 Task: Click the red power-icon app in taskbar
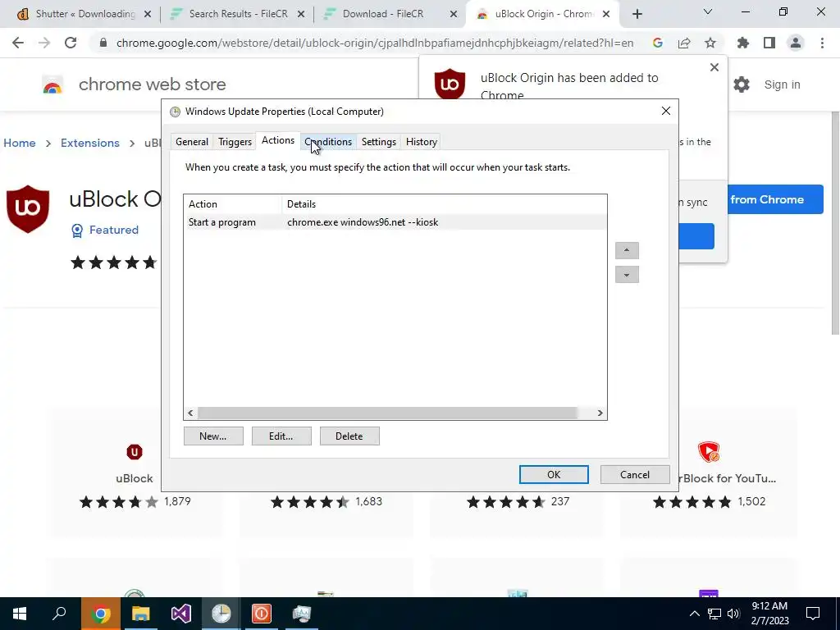[262, 614]
